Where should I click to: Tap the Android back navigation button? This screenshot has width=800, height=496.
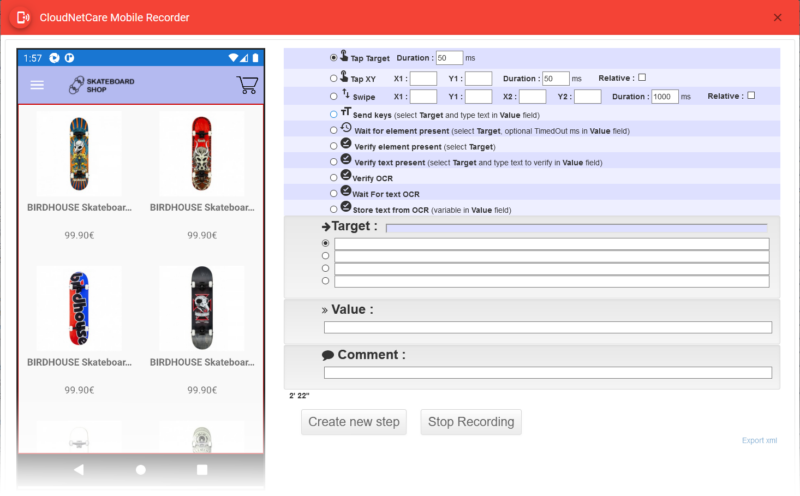79,469
